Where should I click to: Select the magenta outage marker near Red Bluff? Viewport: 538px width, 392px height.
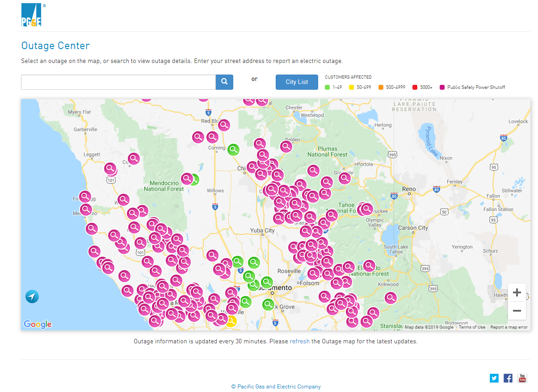coord(224,125)
